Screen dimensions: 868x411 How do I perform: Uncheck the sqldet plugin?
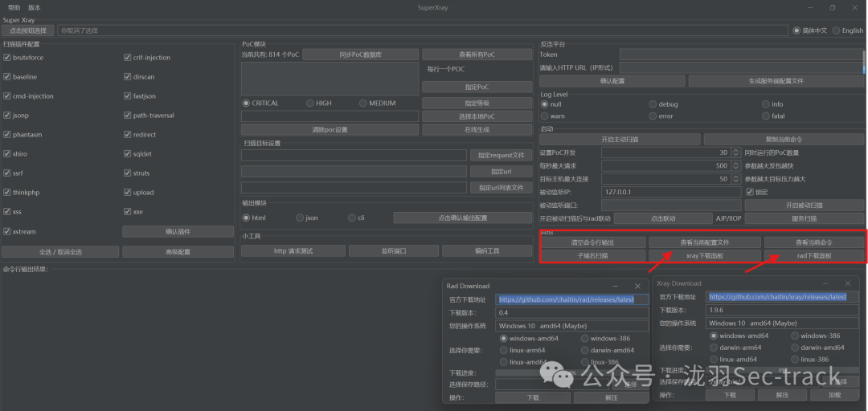click(x=128, y=154)
